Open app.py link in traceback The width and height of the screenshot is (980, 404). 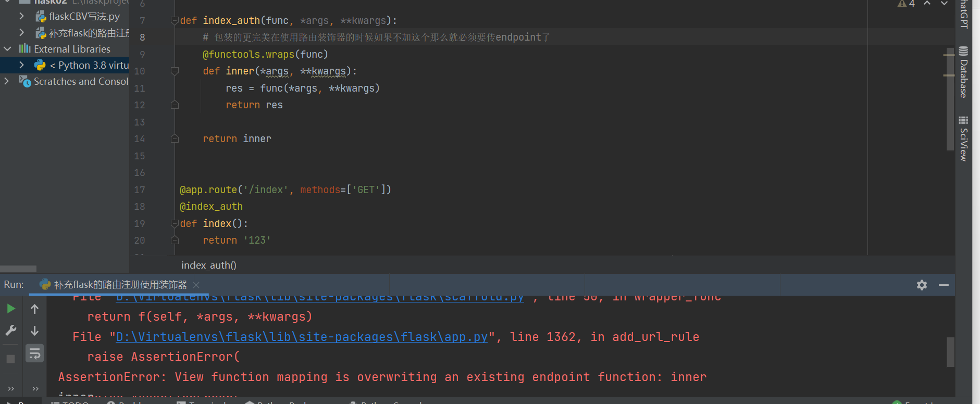(x=302, y=337)
